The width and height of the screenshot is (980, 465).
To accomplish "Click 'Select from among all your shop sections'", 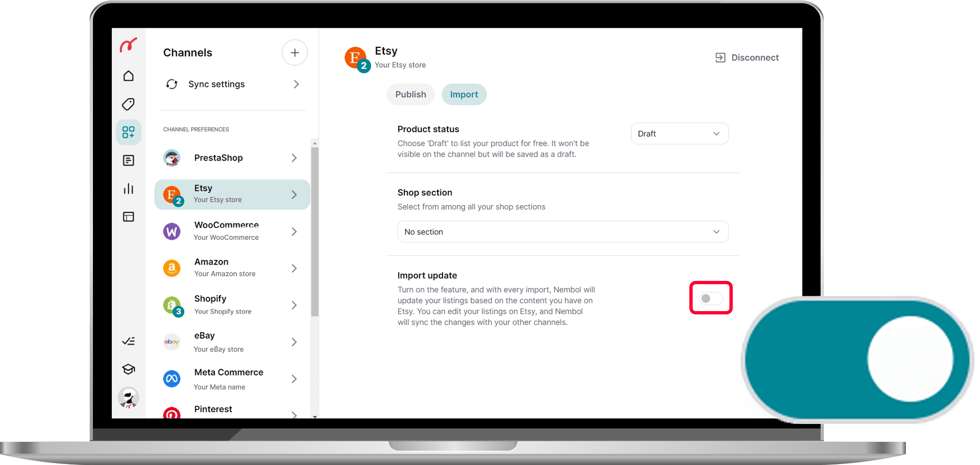I will pos(471,207).
